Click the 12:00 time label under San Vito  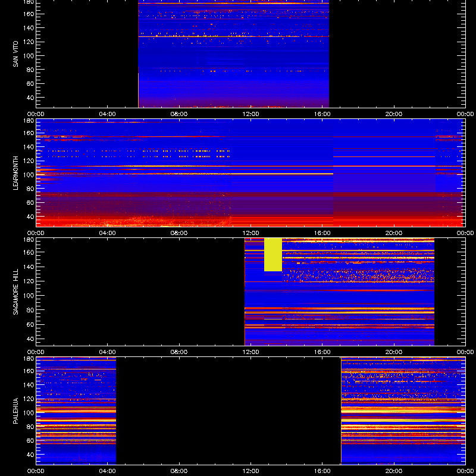pos(250,114)
